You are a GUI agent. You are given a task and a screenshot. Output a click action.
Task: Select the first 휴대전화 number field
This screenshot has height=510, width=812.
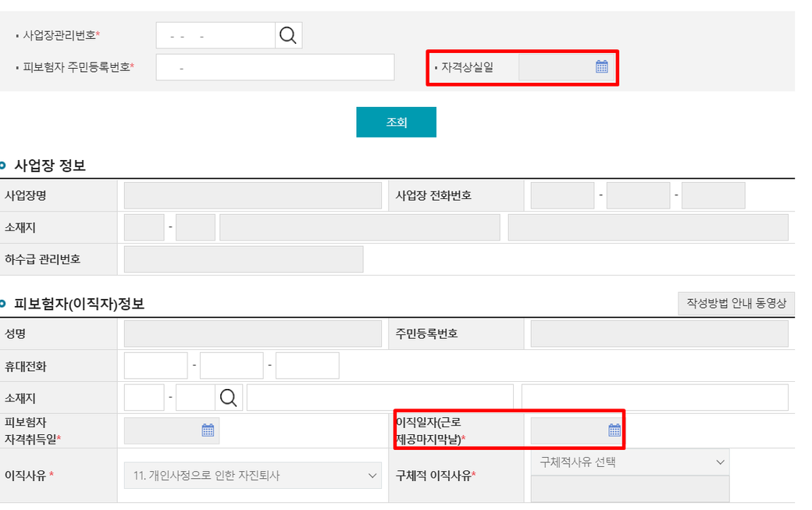[155, 366]
